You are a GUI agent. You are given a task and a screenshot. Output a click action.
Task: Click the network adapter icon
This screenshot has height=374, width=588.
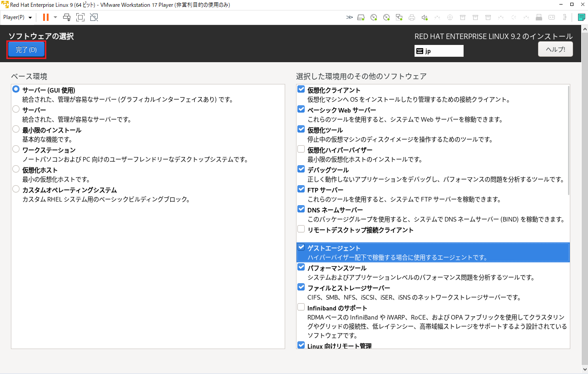[x=400, y=17]
